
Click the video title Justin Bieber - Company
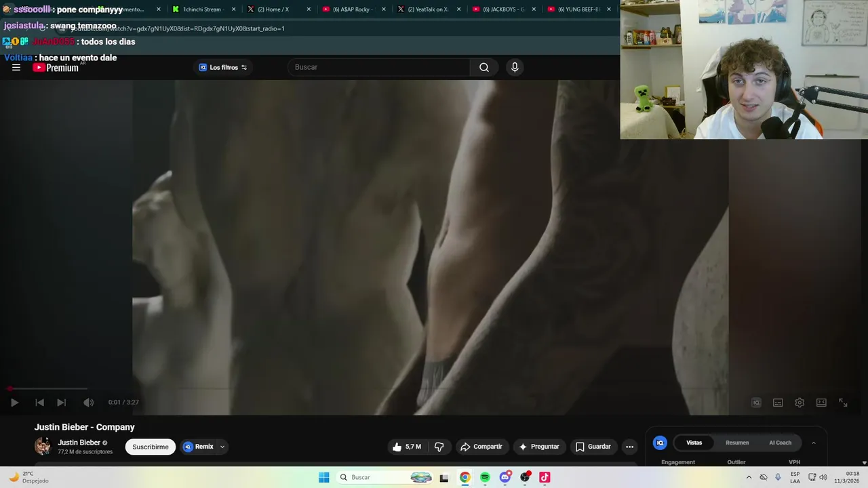pos(85,427)
